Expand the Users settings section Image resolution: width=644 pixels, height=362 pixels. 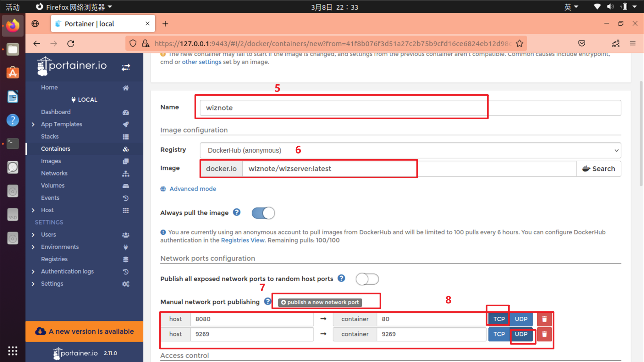[33, 235]
